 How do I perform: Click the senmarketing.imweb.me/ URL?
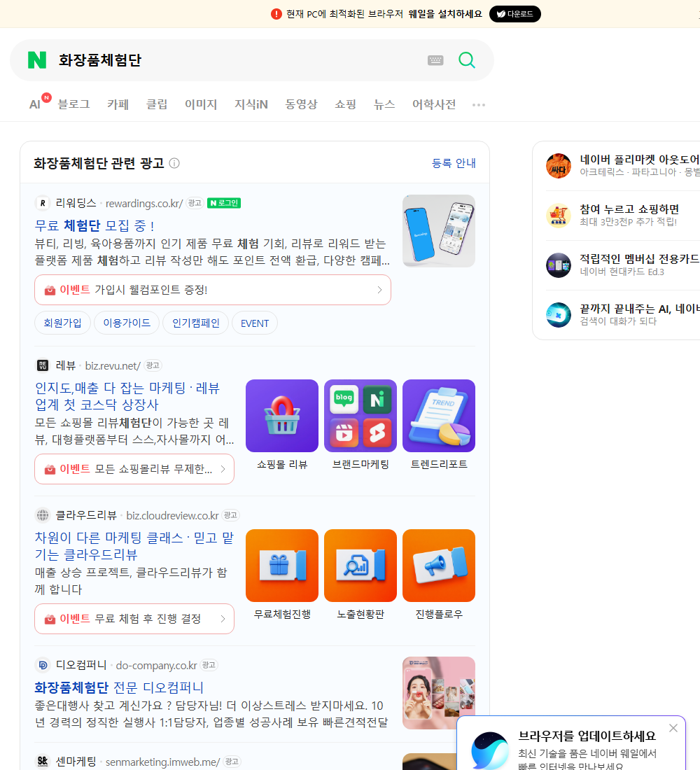point(162,762)
